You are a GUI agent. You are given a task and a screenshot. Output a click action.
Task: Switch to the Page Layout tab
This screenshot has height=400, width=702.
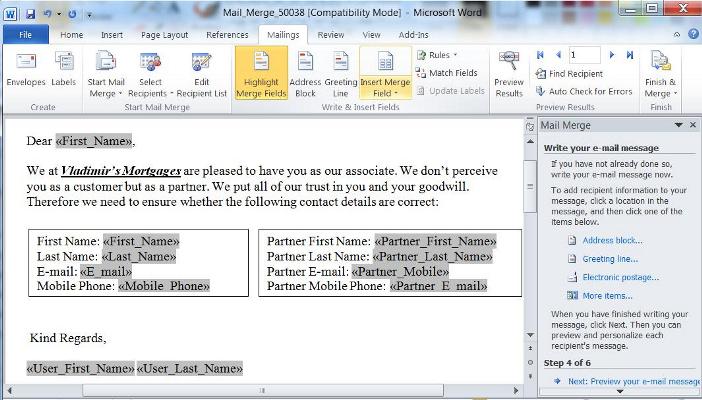tap(164, 34)
